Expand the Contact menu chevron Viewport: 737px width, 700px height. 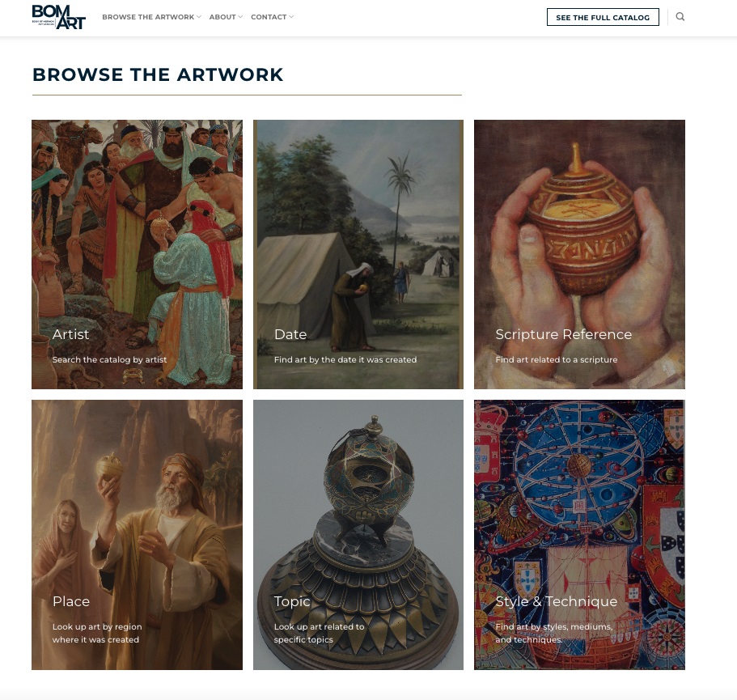(x=291, y=17)
